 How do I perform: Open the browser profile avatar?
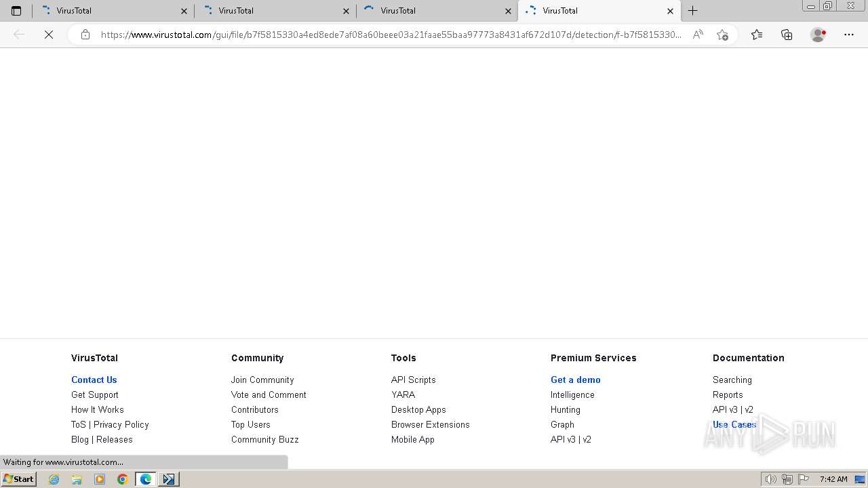[818, 35]
